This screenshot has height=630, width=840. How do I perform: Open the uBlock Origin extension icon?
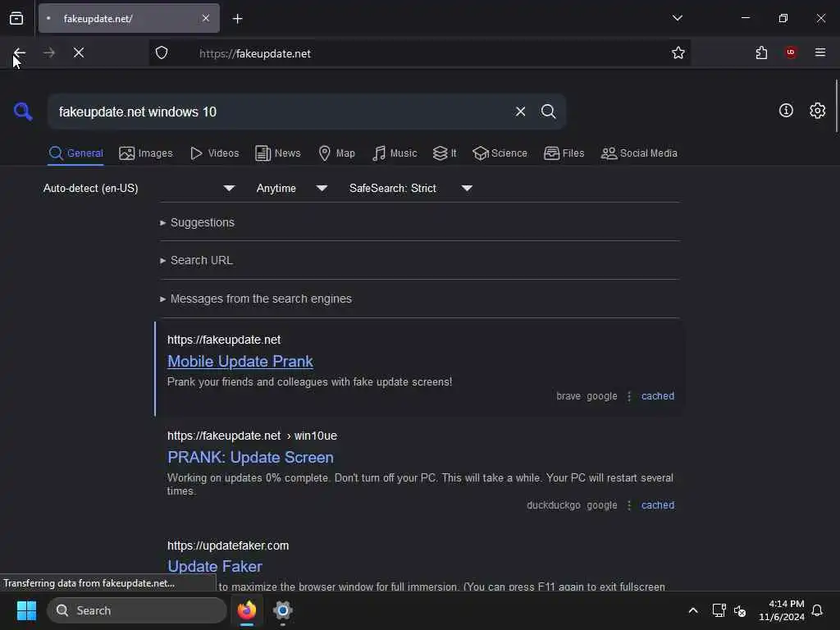pyautogui.click(x=791, y=52)
